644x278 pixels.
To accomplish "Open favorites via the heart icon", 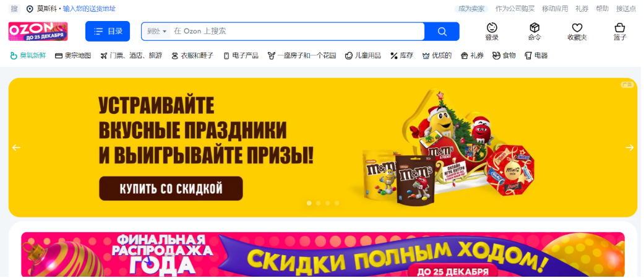I will pyautogui.click(x=577, y=28).
